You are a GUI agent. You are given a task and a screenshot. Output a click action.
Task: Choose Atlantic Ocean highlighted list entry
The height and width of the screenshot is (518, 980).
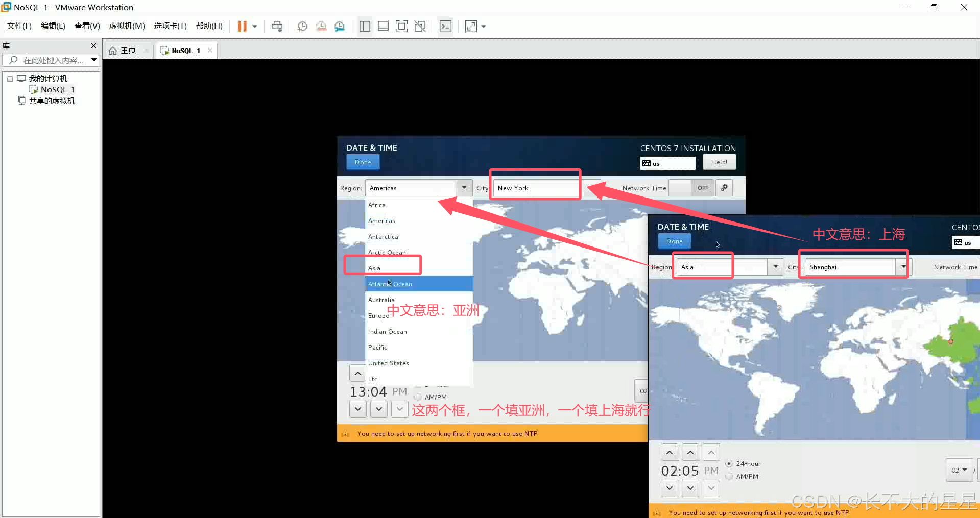[419, 284]
